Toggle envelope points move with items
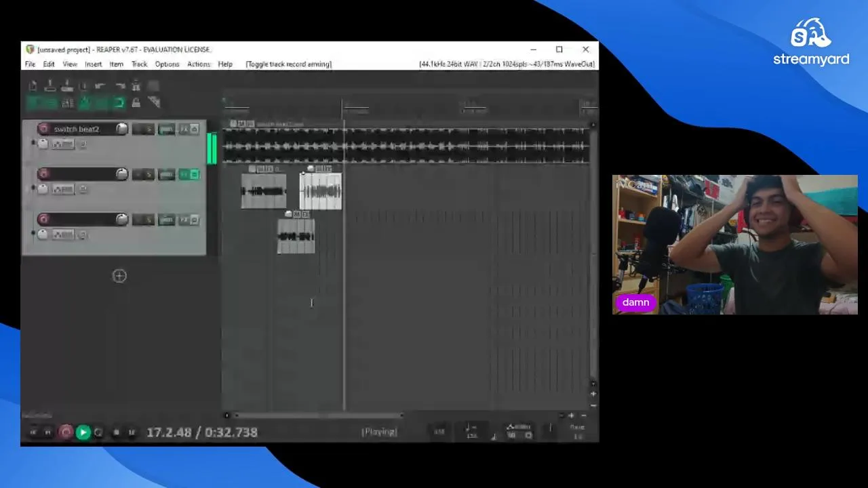The image size is (868, 488). [x=84, y=103]
